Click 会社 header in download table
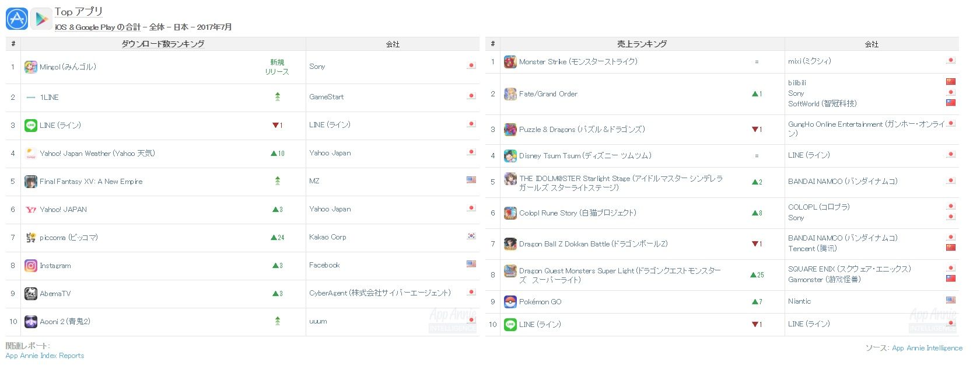This screenshot has width=980, height=372. click(393, 44)
